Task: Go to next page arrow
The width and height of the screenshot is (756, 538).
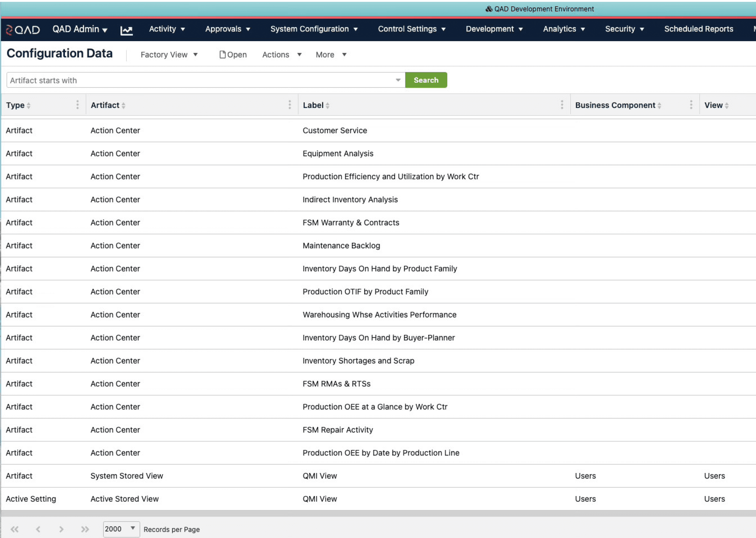Action: (61, 529)
